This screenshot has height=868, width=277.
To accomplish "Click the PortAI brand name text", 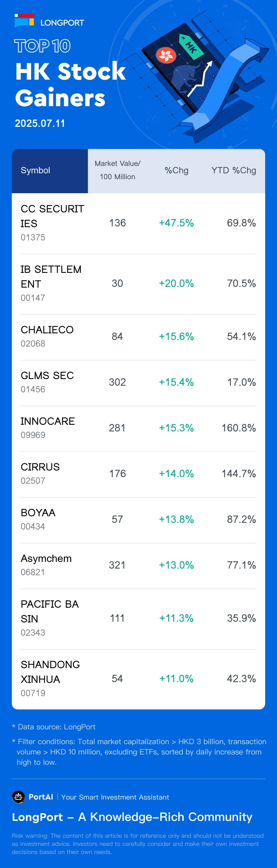I will (41, 797).
